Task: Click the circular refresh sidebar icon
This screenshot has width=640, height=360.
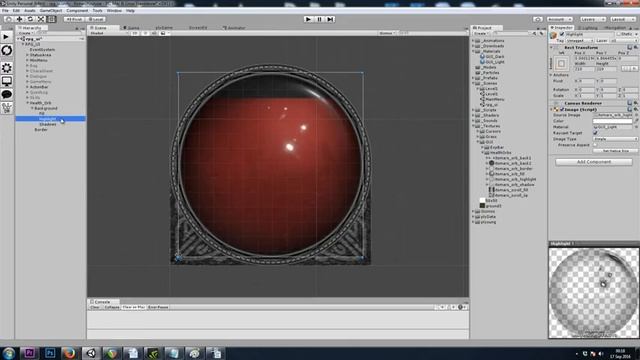Action: coord(7,50)
